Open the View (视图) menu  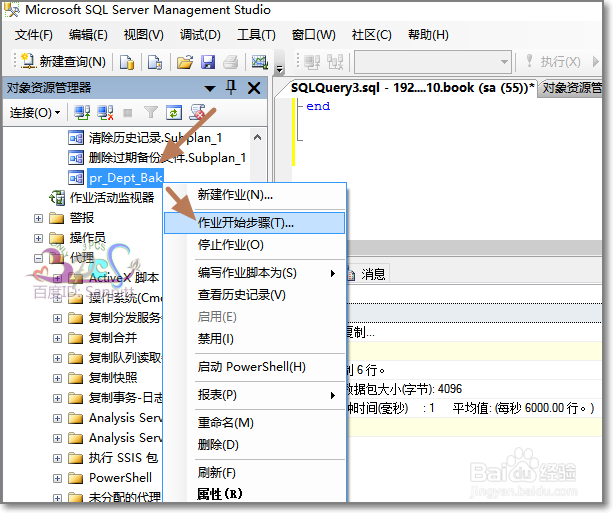pyautogui.click(x=143, y=35)
